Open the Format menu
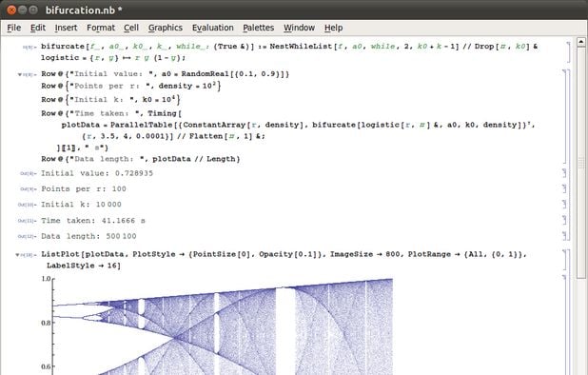Image resolution: width=588 pixels, height=375 pixels. click(101, 28)
